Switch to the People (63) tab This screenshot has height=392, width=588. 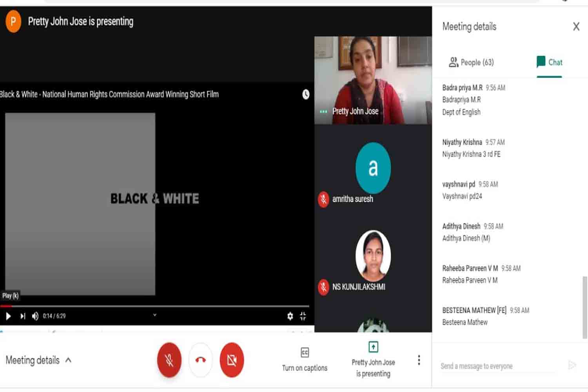click(471, 62)
